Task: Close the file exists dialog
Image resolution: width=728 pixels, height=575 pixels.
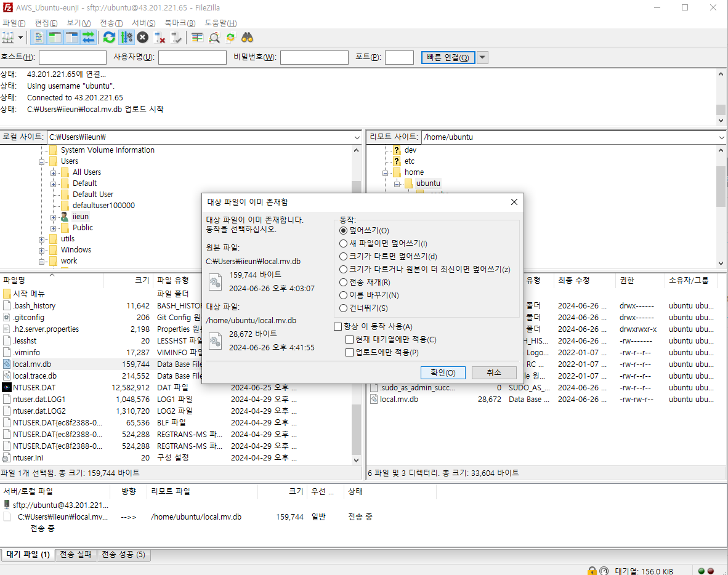Action: click(514, 202)
